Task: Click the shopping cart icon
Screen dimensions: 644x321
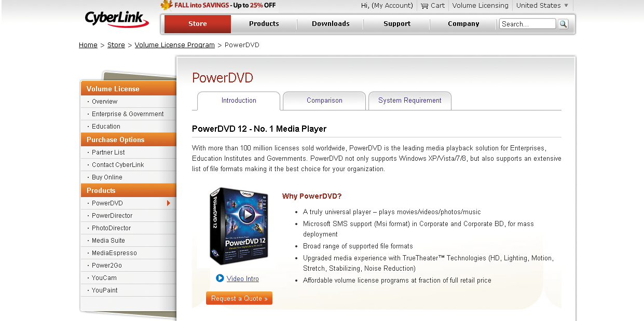Action: pos(424,6)
